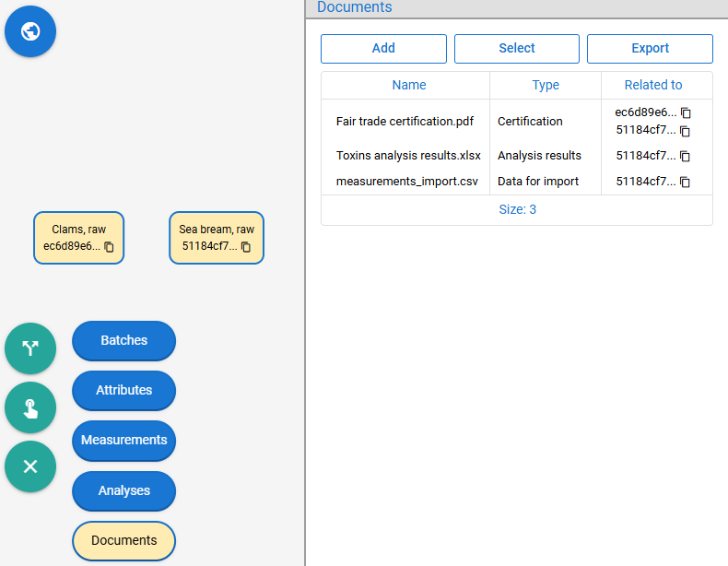
Task: Click ec6d89e6... text in Related to column
Action: (646, 112)
